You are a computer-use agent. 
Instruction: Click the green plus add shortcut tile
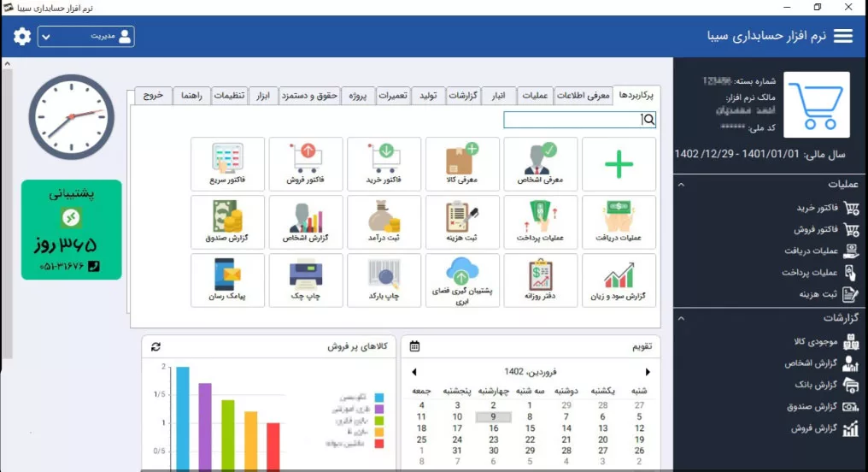619,164
